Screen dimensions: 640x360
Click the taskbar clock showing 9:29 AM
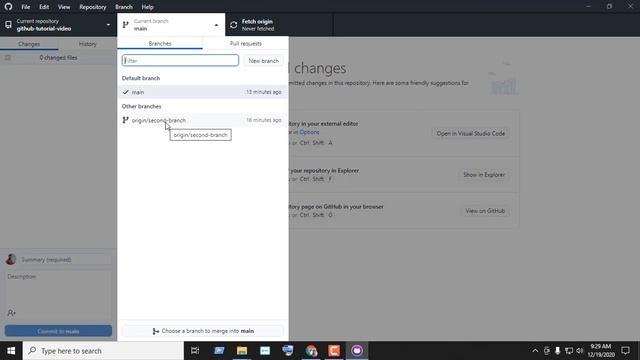click(x=601, y=351)
